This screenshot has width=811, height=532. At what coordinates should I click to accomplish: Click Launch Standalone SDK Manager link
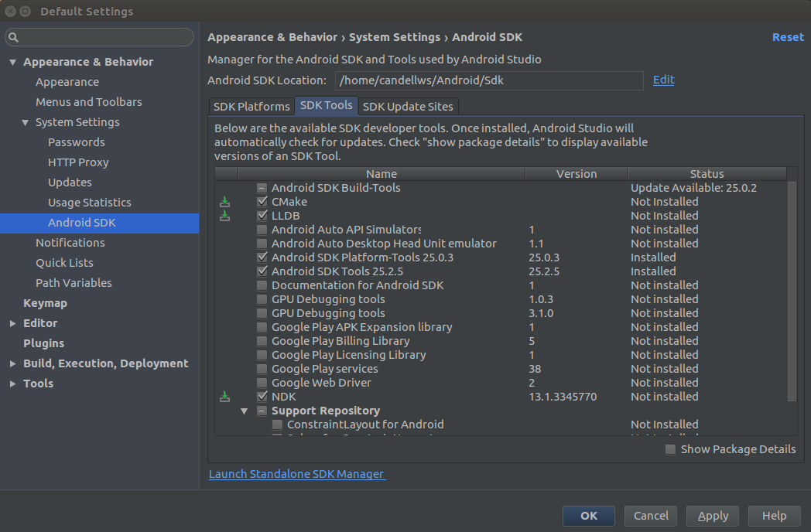pos(297,474)
